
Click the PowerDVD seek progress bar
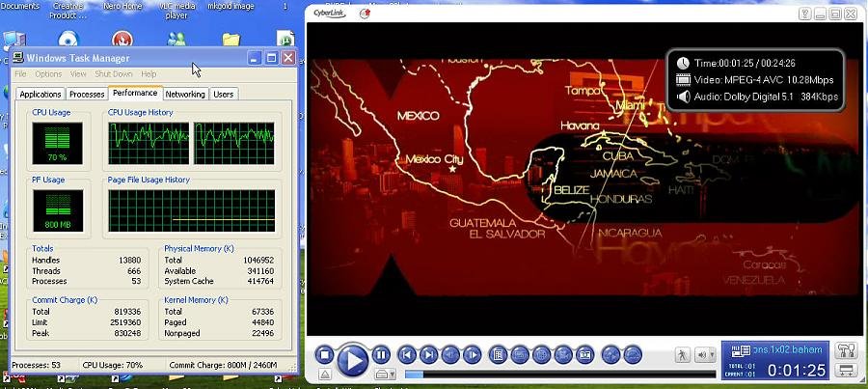560,375
